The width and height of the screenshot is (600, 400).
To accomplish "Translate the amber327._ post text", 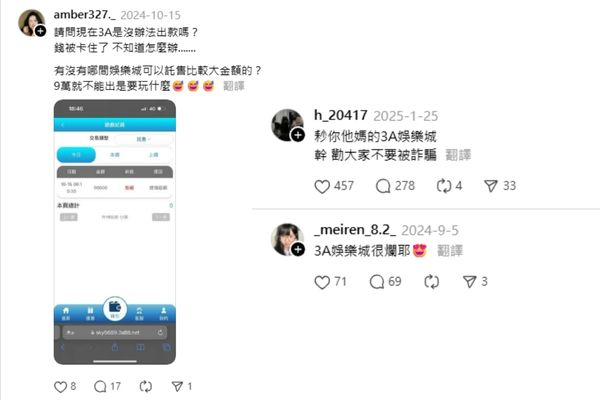I will click(234, 86).
